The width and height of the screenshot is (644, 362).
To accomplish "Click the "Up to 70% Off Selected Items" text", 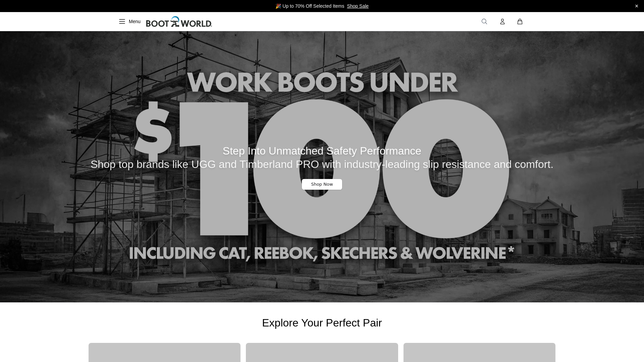I will click(313, 6).
